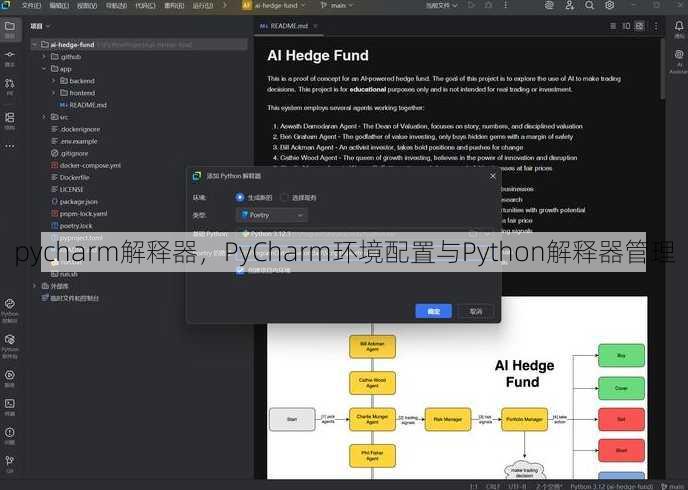Switch markdown to preview-only view icon
The height and width of the screenshot is (490, 688).
640,26
